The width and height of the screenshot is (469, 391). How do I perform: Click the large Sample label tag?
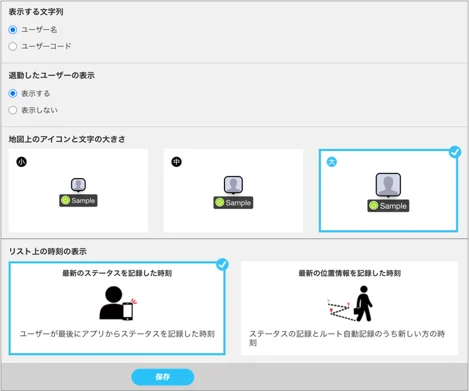(388, 206)
